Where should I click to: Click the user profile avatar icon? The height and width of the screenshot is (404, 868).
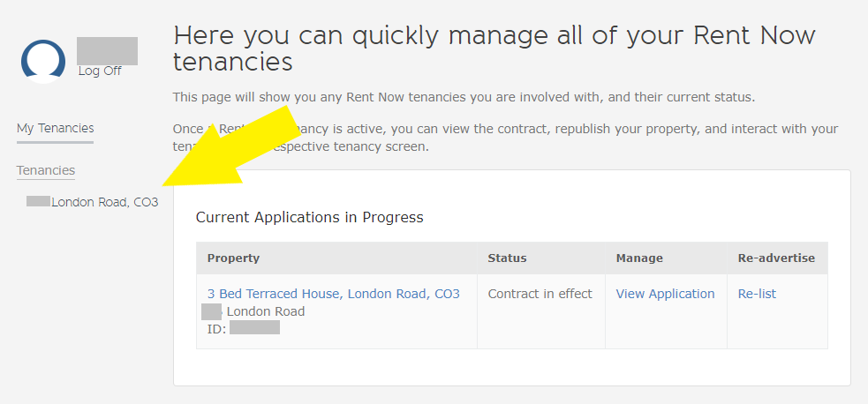pos(43,61)
